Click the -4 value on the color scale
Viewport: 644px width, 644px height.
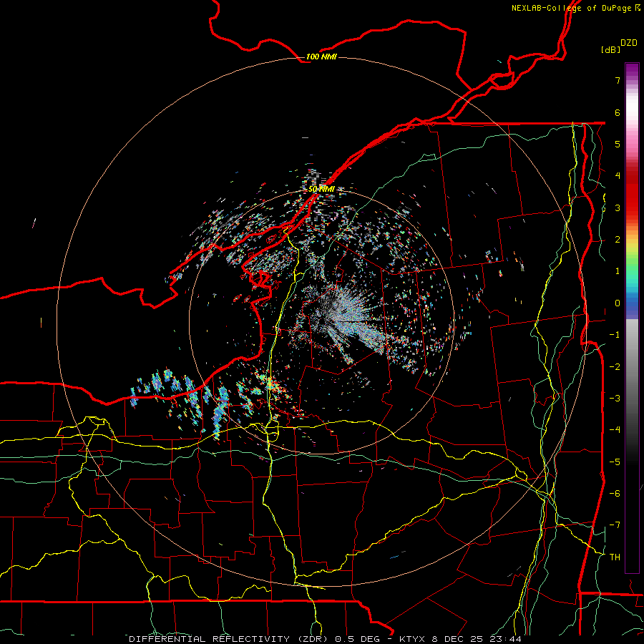coord(615,429)
